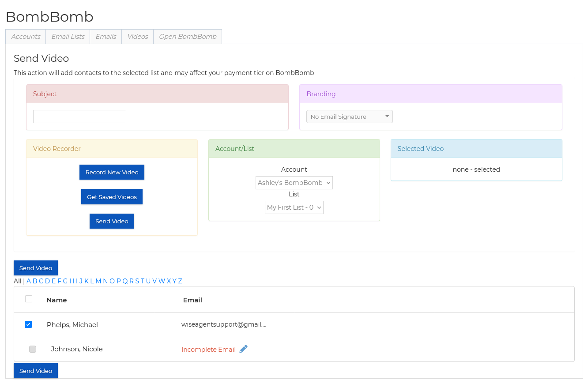Edit Nicole Johnson's incomplete email pencil icon
Viewport: 588px width, 384px height.
(x=244, y=349)
